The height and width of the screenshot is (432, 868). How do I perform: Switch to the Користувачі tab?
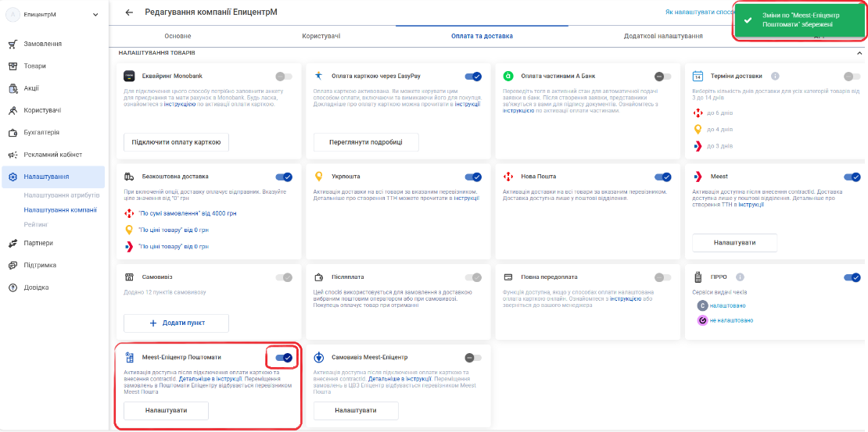pyautogui.click(x=321, y=36)
